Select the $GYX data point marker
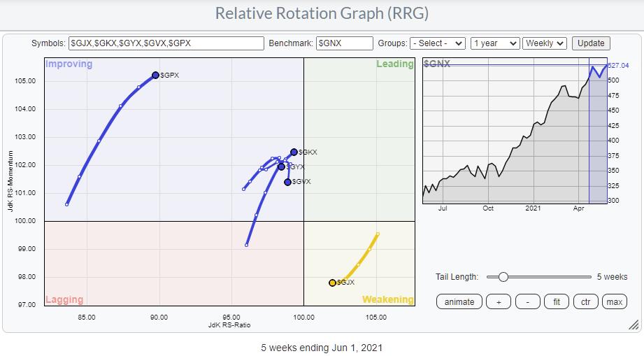 click(x=282, y=166)
